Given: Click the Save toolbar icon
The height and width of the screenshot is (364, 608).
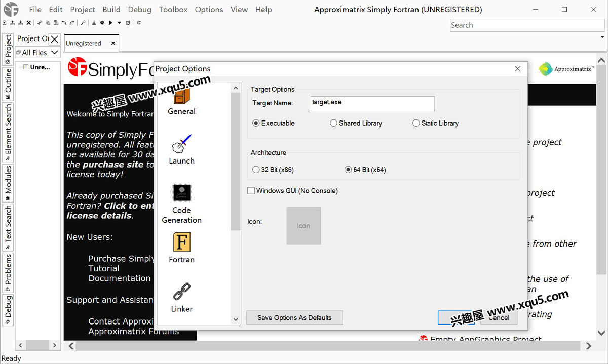Looking at the screenshot, I should 20,23.
